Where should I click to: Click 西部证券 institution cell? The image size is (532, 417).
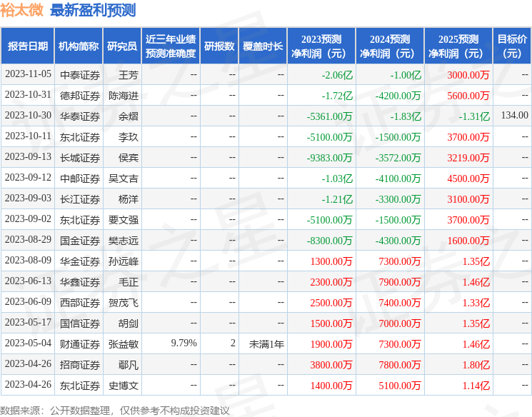80,303
